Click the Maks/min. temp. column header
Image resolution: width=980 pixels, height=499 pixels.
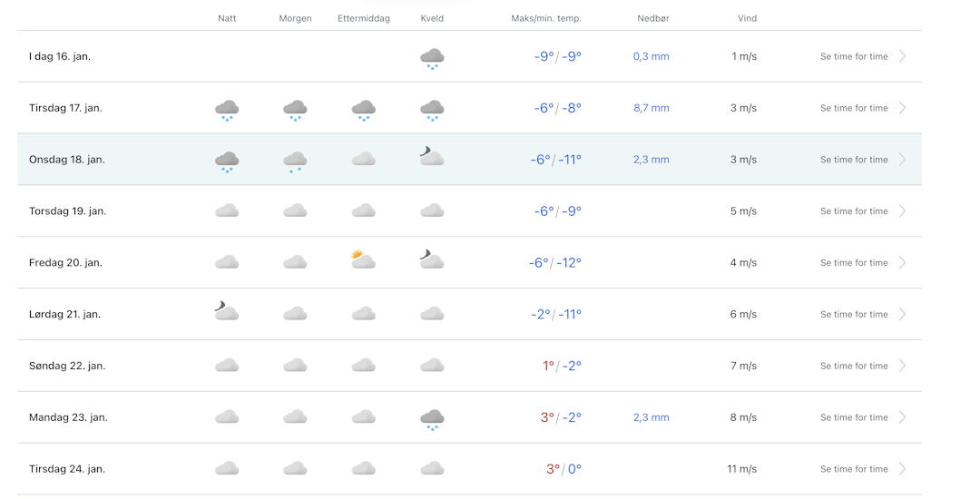tap(546, 18)
